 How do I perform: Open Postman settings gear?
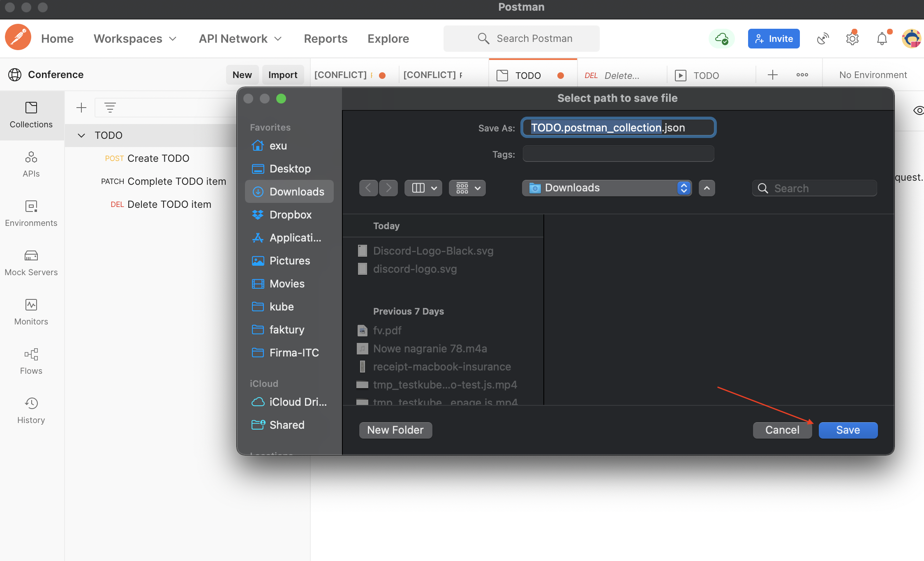point(852,38)
